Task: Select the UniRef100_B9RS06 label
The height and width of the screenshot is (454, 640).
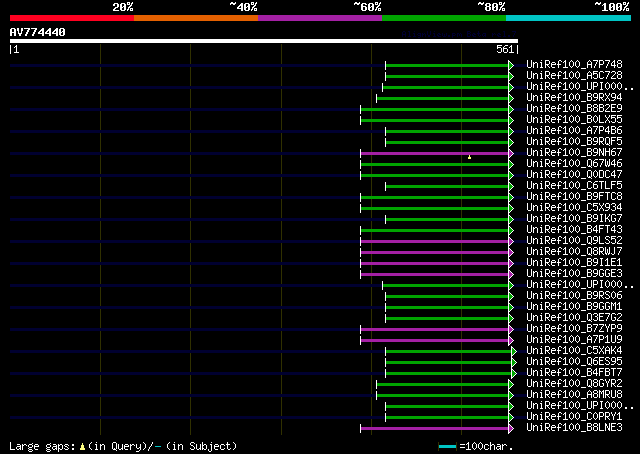Action: coord(574,296)
